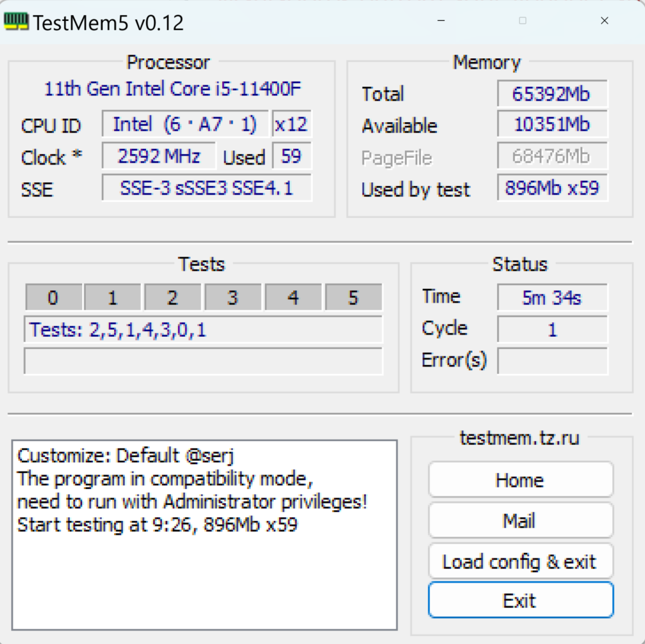Select test box 3
Image resolution: width=645 pixels, height=644 pixels.
point(233,297)
